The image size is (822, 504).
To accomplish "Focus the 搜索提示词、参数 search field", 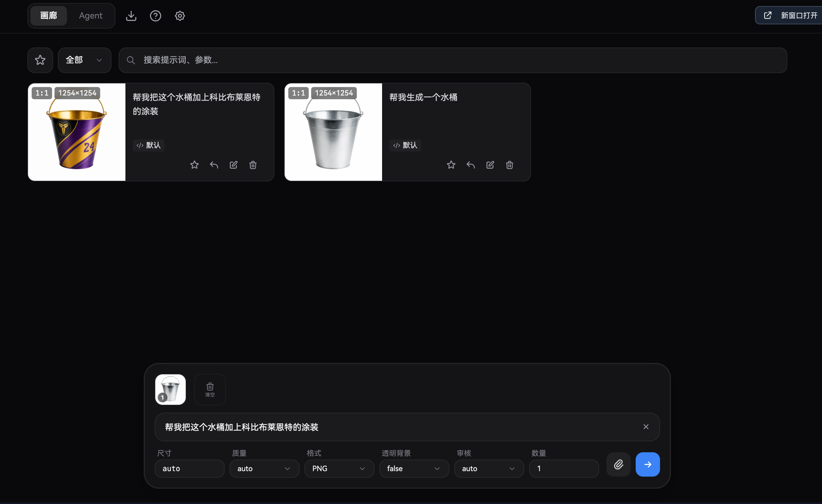I will [453, 60].
